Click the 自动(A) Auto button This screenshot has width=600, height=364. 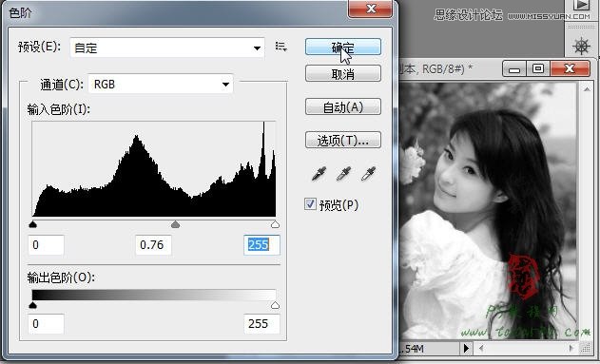pos(343,106)
